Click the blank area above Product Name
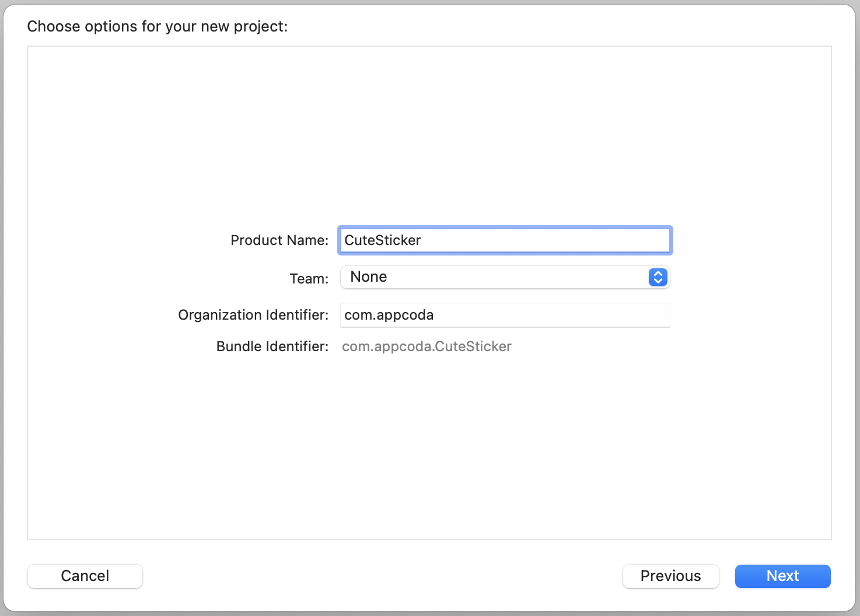860x616 pixels. (429, 134)
